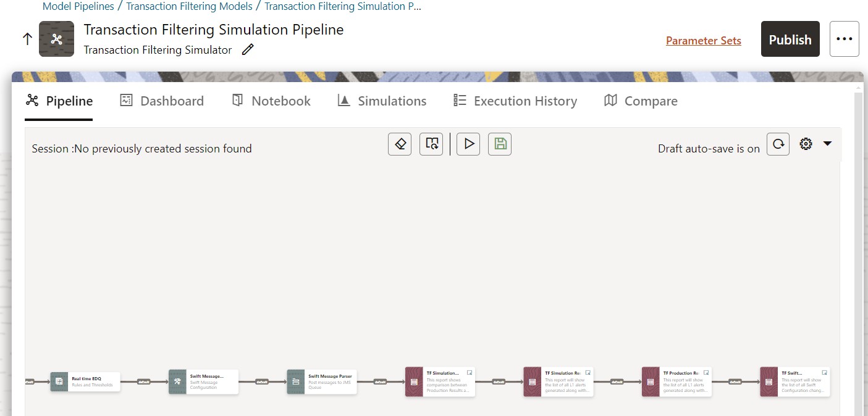Viewport: 868px width, 416px height.
Task: View the Execution History tab
Action: (x=515, y=101)
